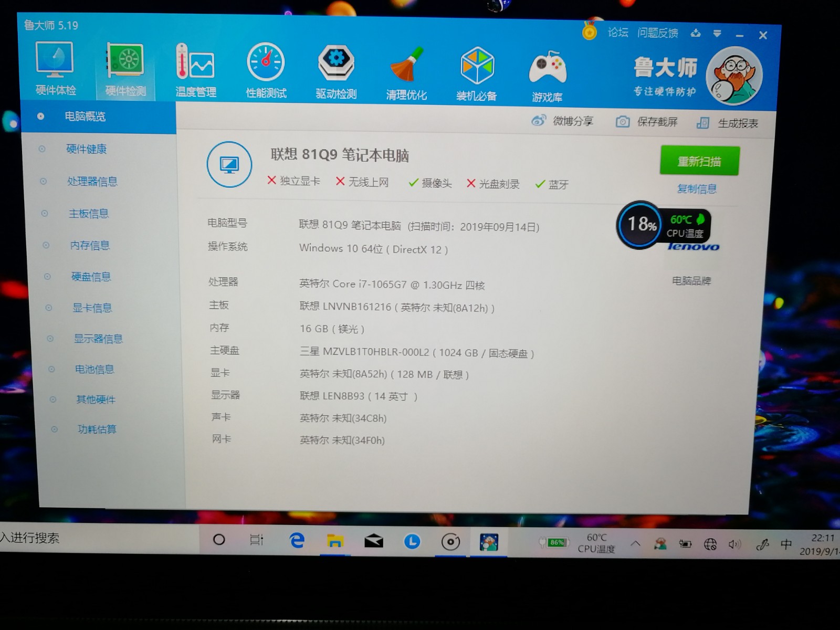The width and height of the screenshot is (840, 630).
Task: Open 清理优化 cleanup broom icon
Action: pyautogui.click(x=406, y=72)
